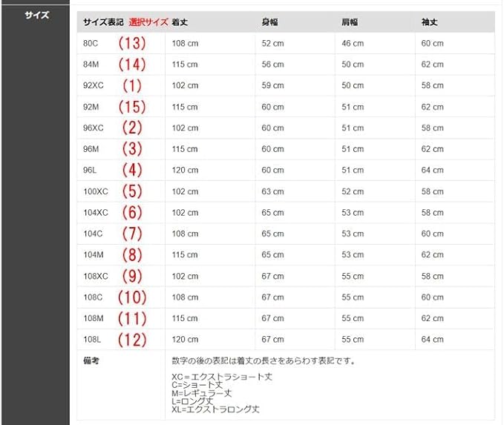Screen dimensions: 504x425
Task: Select the red (1) marker for 92XC
Action: tap(132, 85)
